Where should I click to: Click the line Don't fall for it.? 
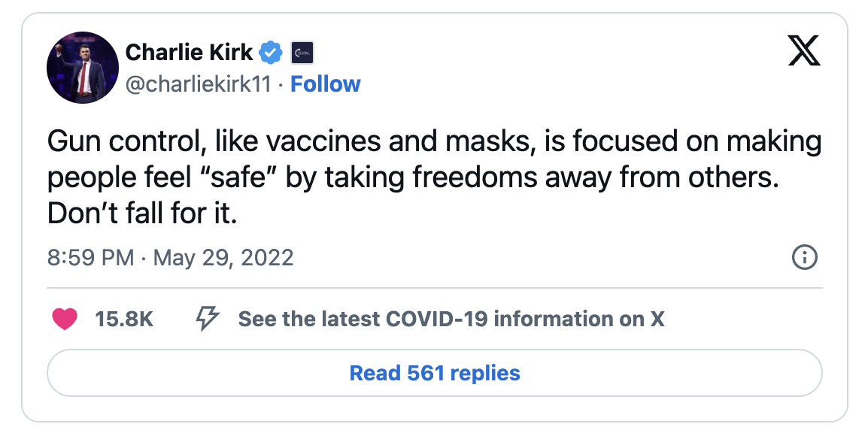click(x=142, y=213)
